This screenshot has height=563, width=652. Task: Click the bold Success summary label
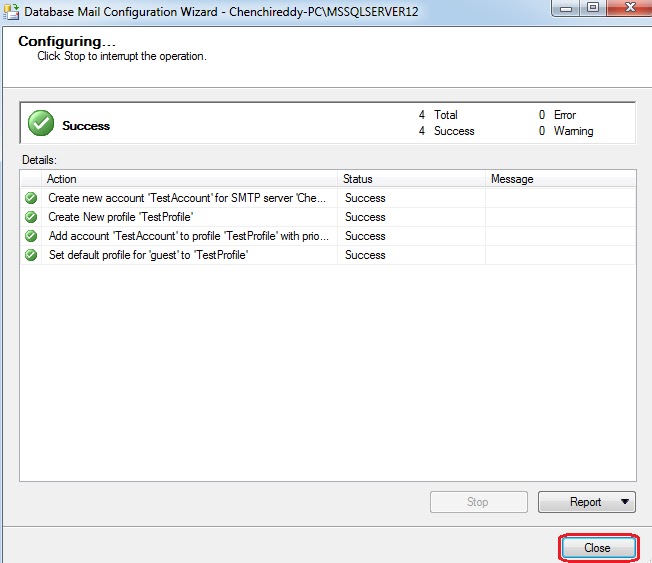click(x=86, y=126)
